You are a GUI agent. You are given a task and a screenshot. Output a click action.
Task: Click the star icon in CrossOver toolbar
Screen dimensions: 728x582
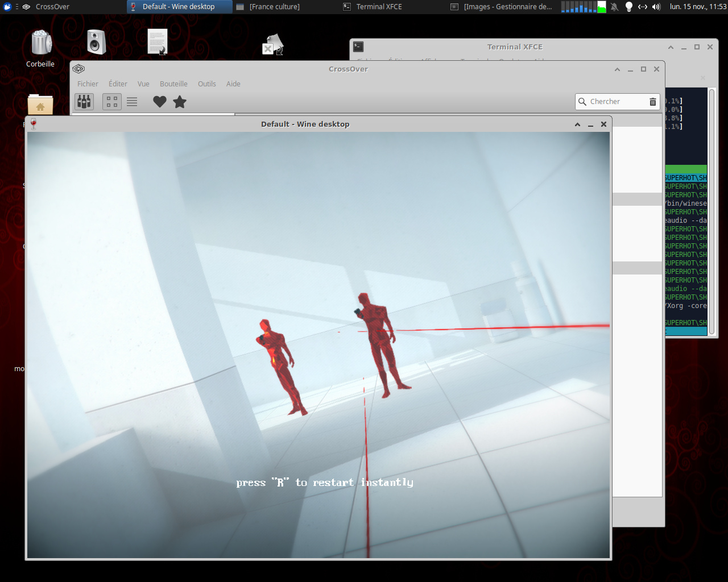[180, 102]
